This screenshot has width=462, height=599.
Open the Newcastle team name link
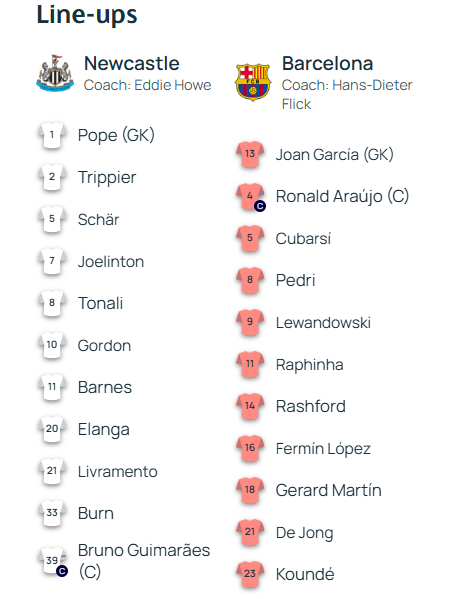(131, 63)
